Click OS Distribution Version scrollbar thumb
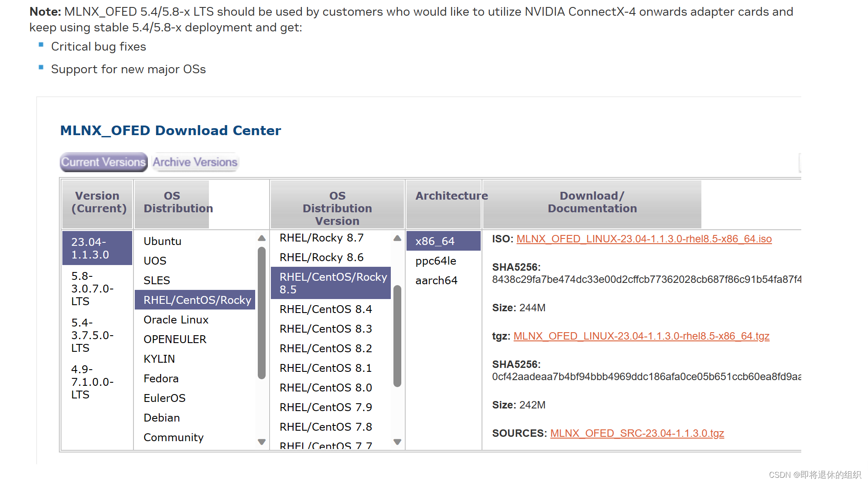This screenshot has width=868, height=483. 397,336
